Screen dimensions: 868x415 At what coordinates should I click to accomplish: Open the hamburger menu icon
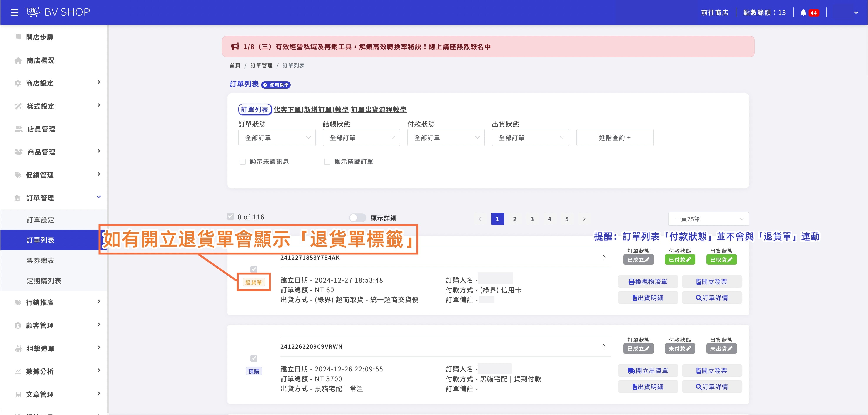15,12
